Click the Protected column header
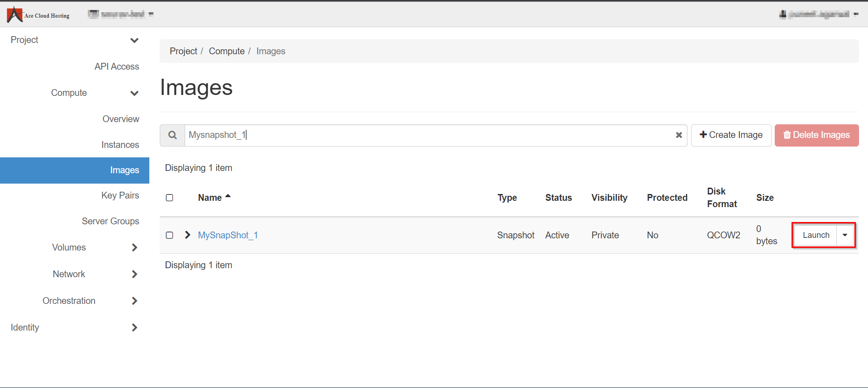 tap(667, 198)
